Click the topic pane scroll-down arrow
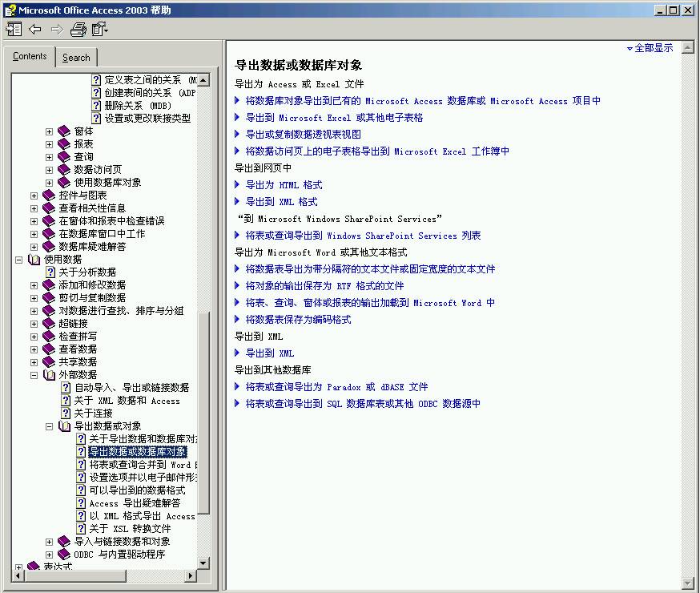Image resolution: width=700 pixels, height=593 pixels. point(688,583)
